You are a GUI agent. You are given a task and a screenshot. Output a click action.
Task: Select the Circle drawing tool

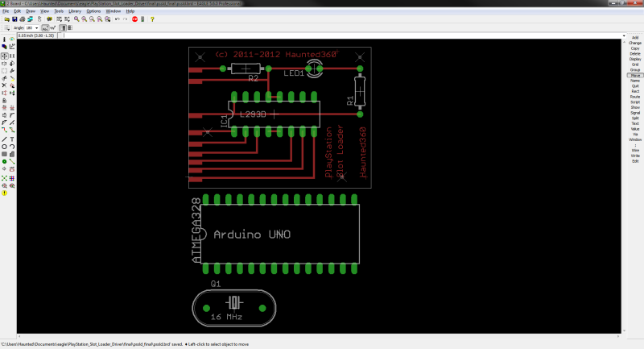pos(5,147)
